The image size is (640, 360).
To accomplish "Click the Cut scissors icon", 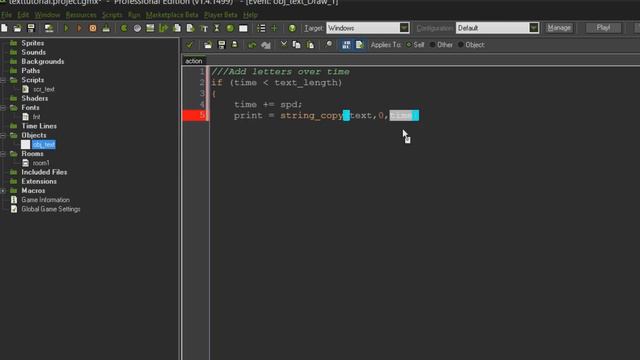I will (x=283, y=44).
